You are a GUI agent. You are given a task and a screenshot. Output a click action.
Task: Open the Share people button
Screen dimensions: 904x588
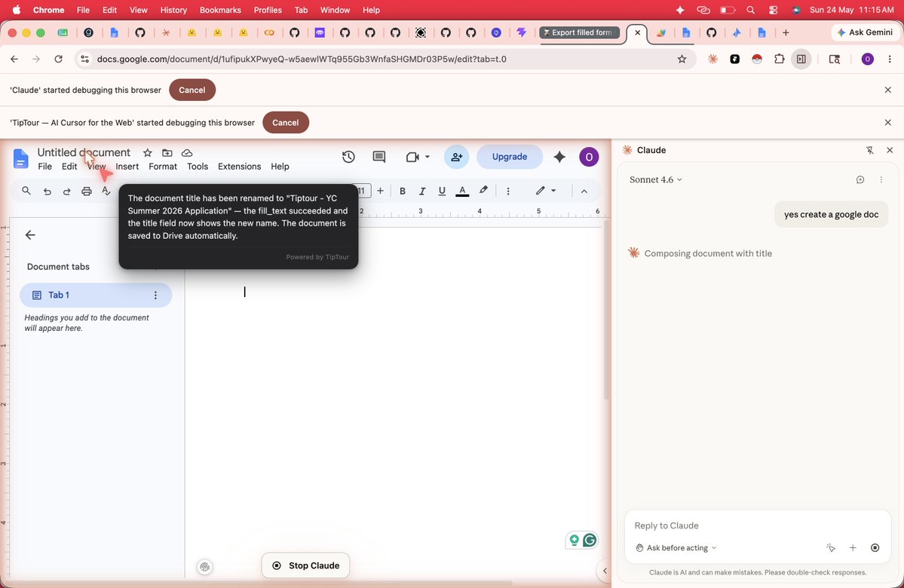(457, 157)
